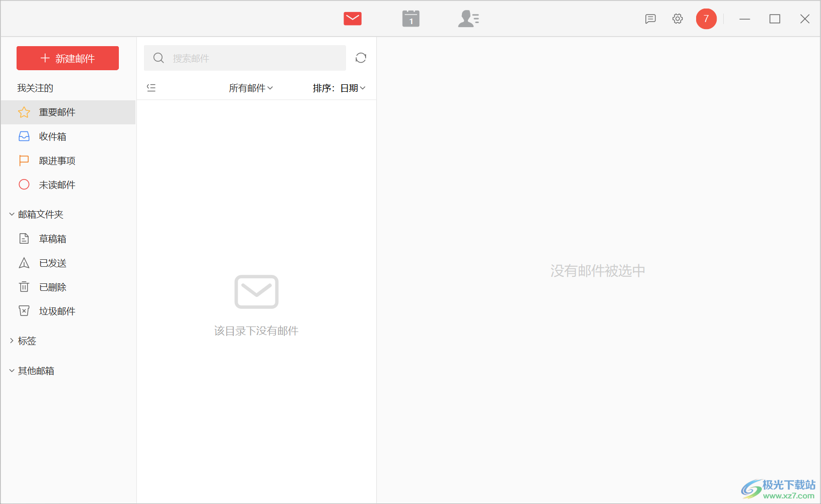Open the 垃圾邮件 folder
Screen dimensions: 821x504
[68, 311]
